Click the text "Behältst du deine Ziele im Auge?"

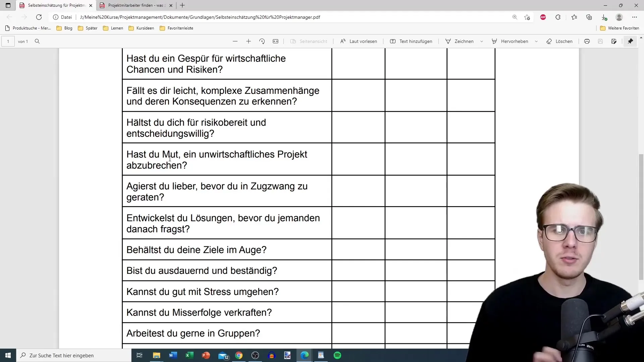click(x=197, y=250)
